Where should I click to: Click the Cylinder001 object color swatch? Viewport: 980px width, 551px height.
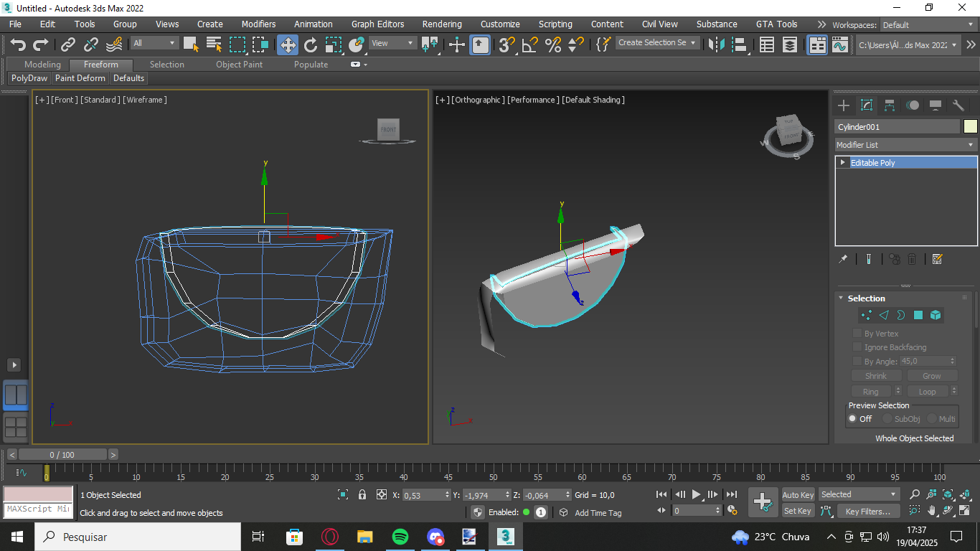tap(970, 127)
